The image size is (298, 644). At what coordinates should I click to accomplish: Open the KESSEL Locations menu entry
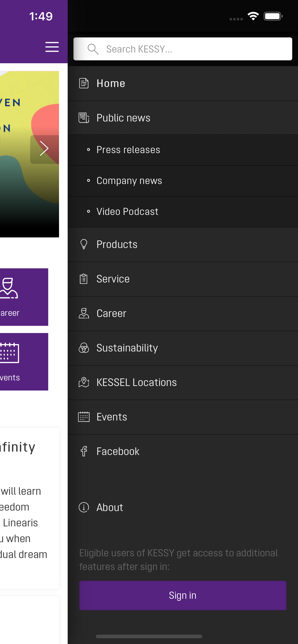click(183, 383)
